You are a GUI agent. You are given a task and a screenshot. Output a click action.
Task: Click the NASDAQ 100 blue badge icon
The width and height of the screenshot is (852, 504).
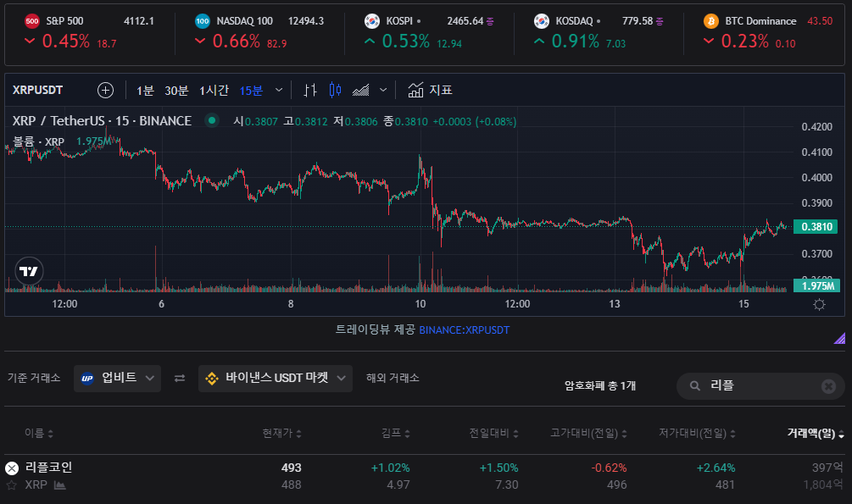point(202,21)
